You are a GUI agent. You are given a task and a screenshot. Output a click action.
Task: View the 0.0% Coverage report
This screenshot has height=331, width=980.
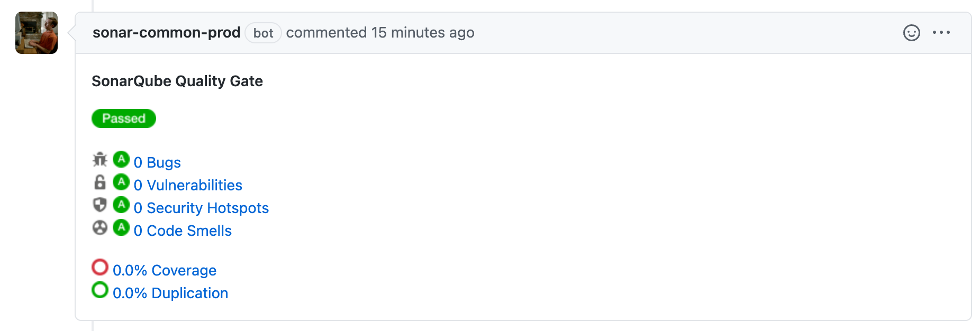pyautogui.click(x=165, y=270)
